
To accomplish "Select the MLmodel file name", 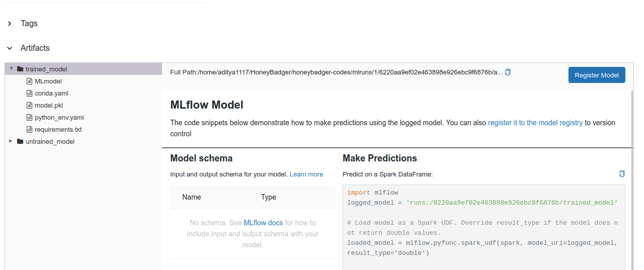I will click(48, 81).
